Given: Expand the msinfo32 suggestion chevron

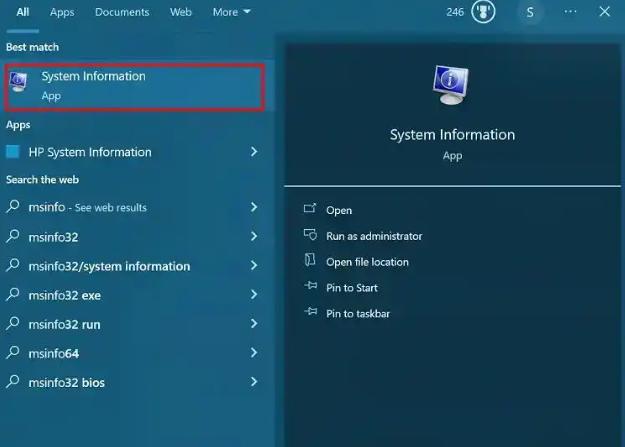Looking at the screenshot, I should (254, 236).
